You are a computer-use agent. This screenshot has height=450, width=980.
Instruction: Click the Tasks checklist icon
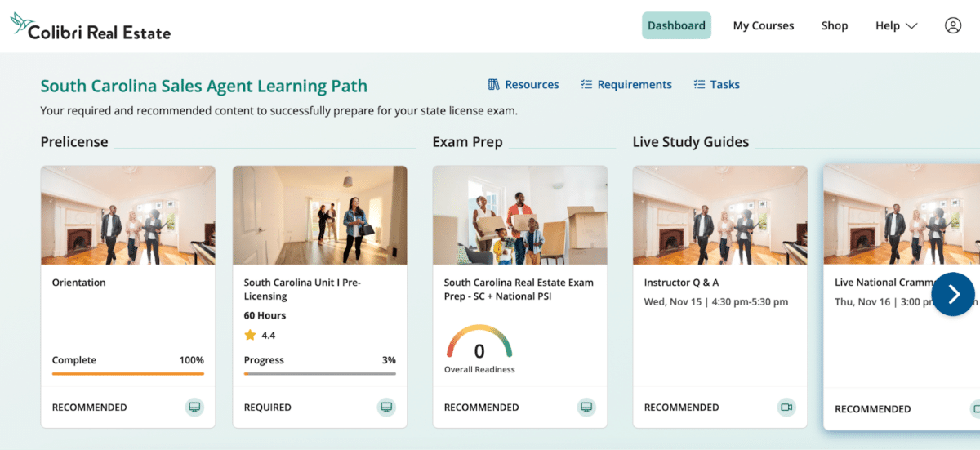(x=699, y=85)
